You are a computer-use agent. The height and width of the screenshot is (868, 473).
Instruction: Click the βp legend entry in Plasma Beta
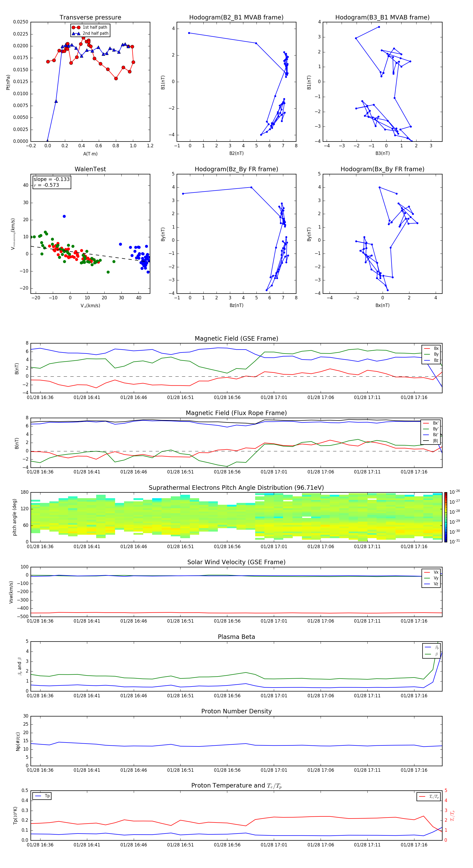tap(431, 647)
